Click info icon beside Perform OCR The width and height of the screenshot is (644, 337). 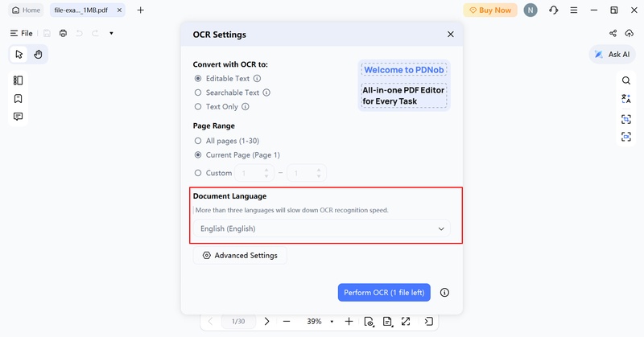[444, 292]
